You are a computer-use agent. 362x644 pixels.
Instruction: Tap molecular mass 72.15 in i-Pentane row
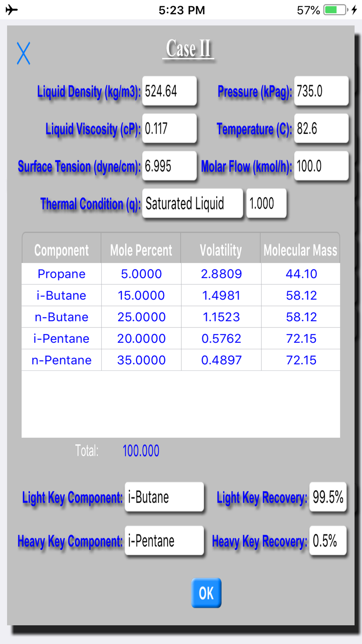[301, 338]
